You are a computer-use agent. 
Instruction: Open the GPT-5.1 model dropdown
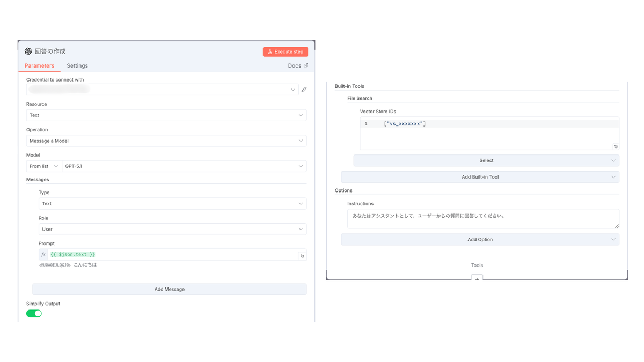pyautogui.click(x=184, y=166)
